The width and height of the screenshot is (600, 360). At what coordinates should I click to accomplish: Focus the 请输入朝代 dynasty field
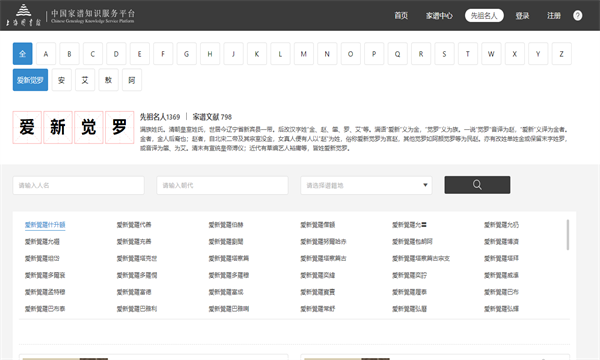tap(222, 185)
